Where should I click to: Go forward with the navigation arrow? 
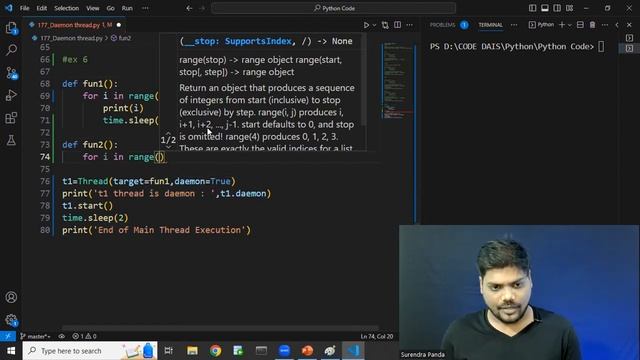[x=202, y=8]
